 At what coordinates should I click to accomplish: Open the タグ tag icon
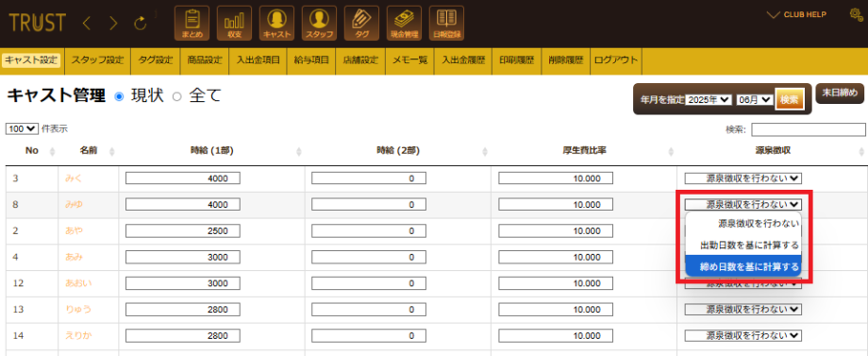point(361,24)
